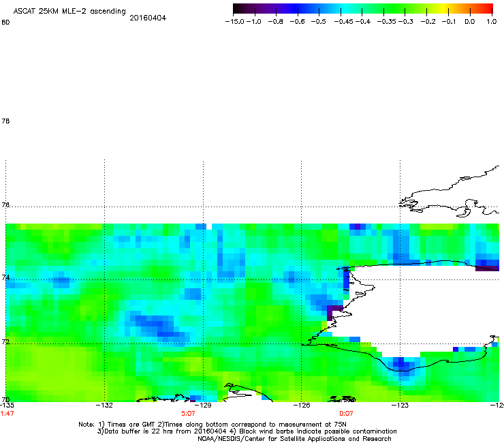This screenshot has height=443, width=504.
Task: Click the latitude axis label '72'
Action: (5, 341)
